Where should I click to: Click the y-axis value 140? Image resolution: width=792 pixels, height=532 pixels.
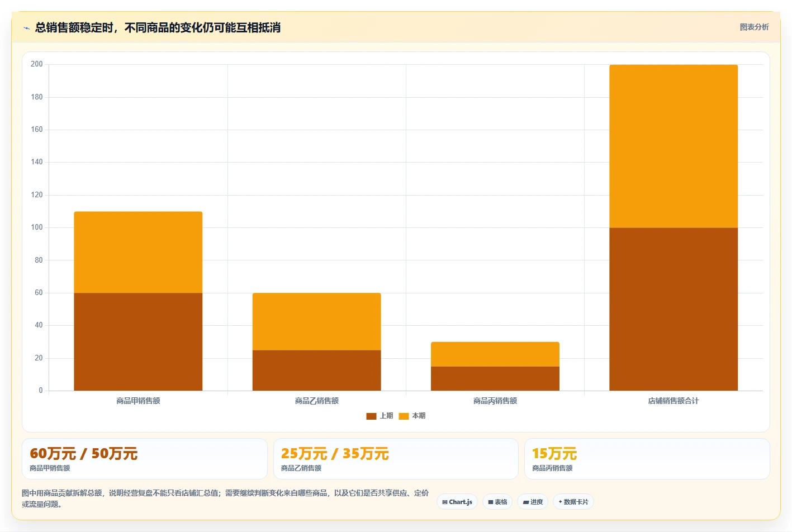(37, 162)
